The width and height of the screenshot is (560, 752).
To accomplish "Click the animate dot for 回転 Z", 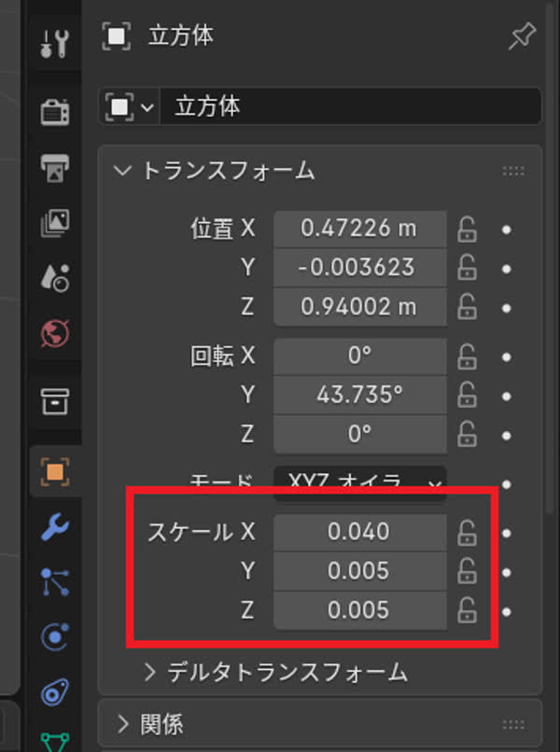I will (506, 436).
